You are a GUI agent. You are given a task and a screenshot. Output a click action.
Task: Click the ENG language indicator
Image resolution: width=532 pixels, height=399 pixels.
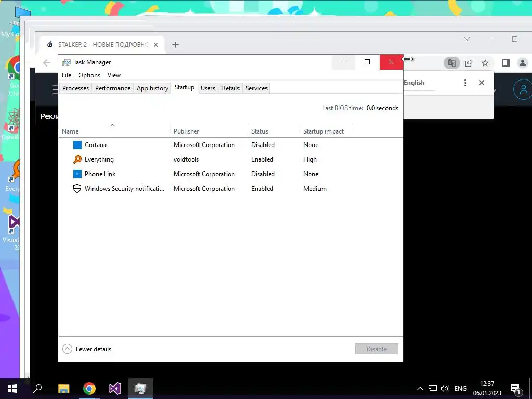pyautogui.click(x=460, y=389)
